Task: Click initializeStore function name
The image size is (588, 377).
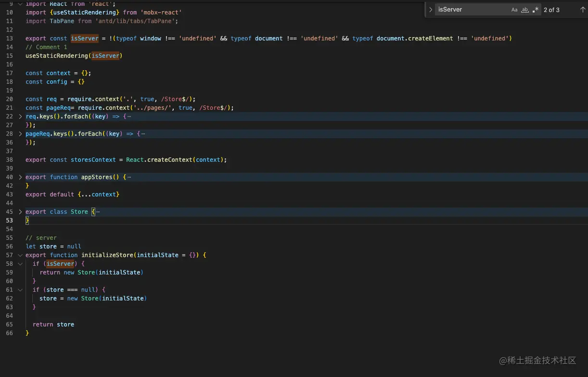Action: click(107, 255)
